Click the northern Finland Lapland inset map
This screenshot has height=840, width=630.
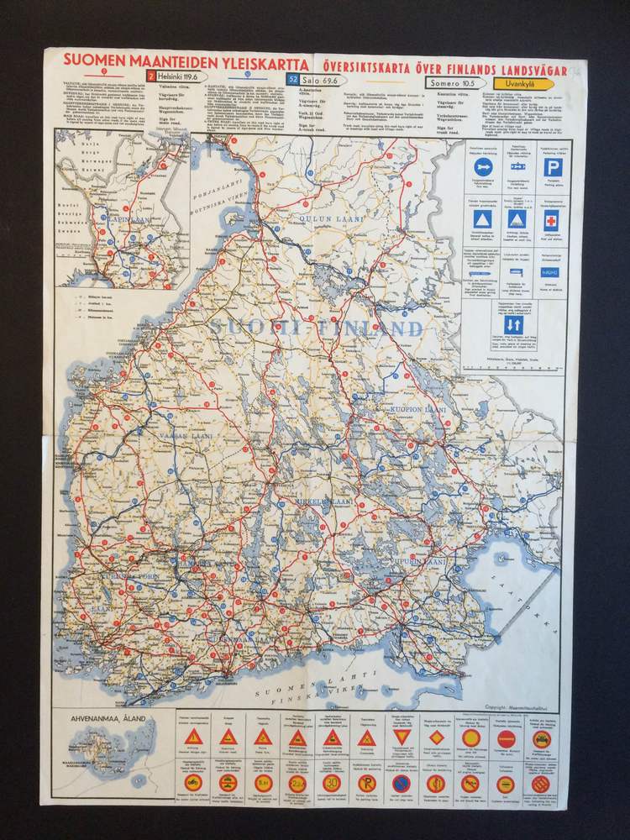click(x=122, y=208)
